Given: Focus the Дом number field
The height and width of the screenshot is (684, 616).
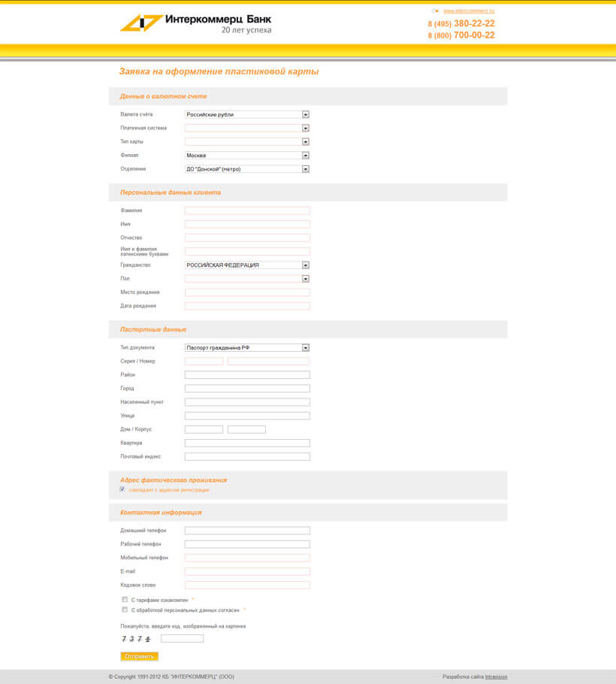Looking at the screenshot, I should pos(204,429).
